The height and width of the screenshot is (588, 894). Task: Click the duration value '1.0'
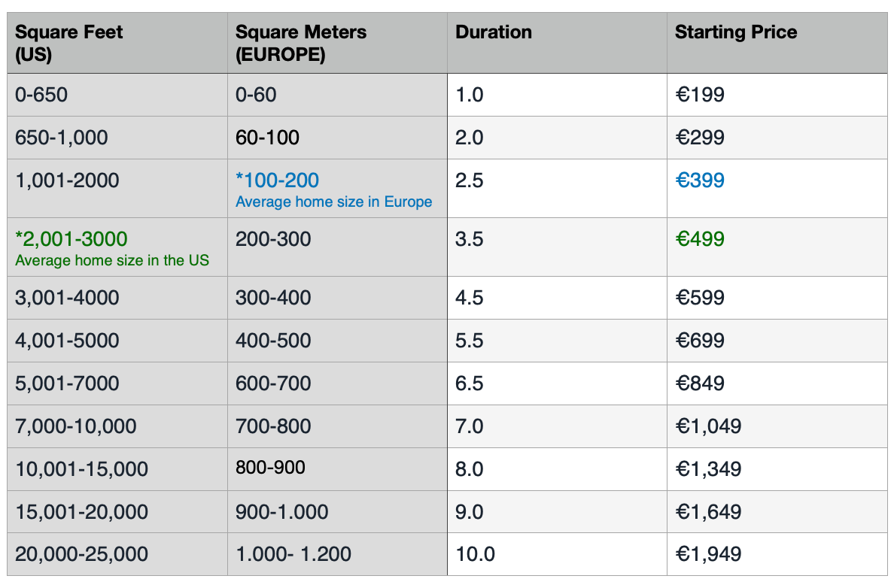470,95
